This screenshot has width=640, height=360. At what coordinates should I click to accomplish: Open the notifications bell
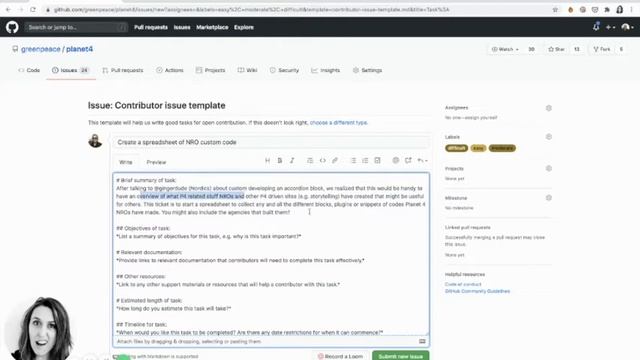(596, 27)
